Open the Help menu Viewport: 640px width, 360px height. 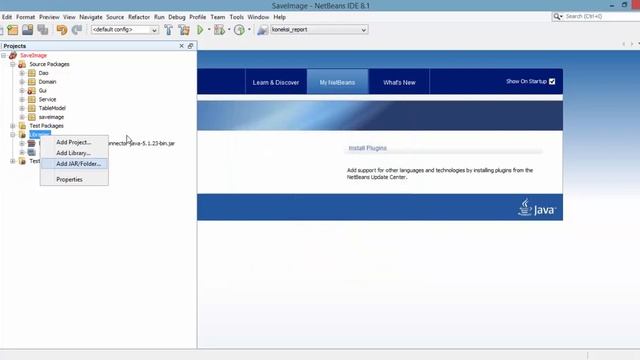point(279,17)
